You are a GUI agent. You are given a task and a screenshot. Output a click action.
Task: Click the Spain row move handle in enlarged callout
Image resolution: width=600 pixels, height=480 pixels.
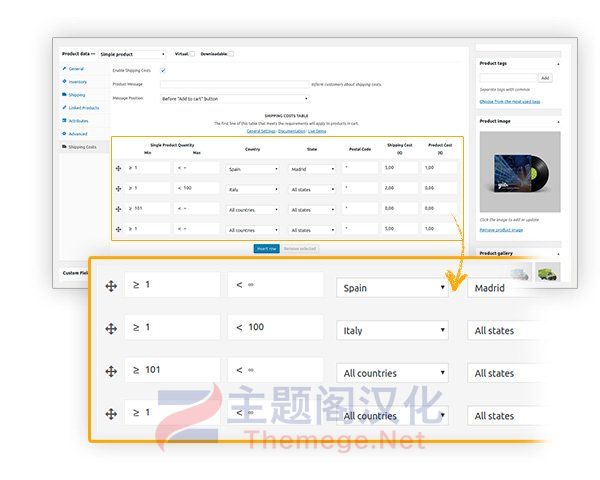(x=111, y=286)
